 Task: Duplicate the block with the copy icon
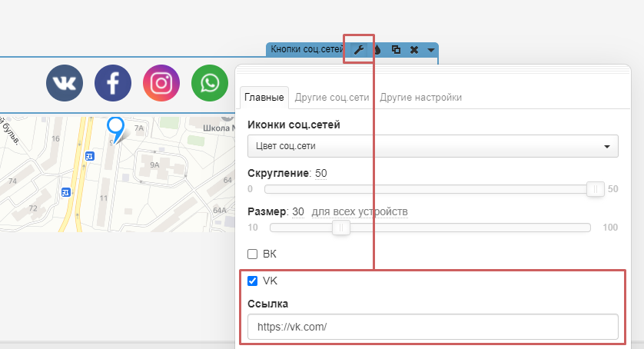(396, 50)
